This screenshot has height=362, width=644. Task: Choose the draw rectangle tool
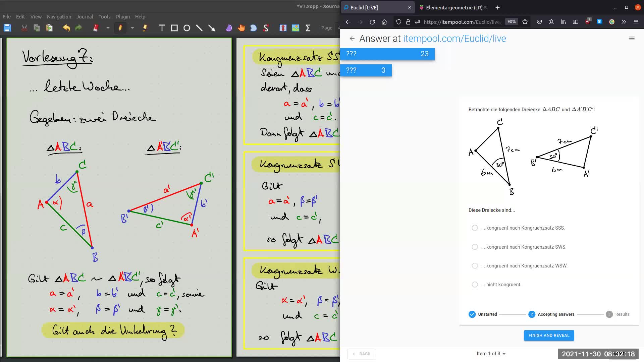tap(174, 28)
